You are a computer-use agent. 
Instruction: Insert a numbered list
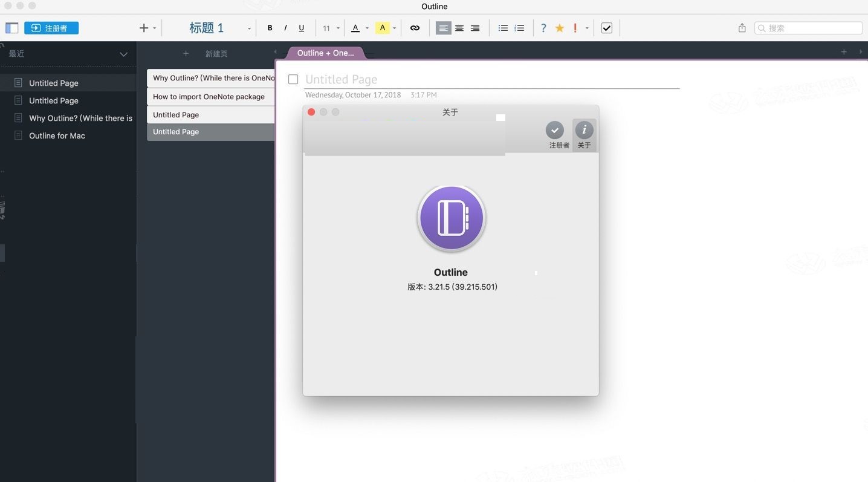519,28
